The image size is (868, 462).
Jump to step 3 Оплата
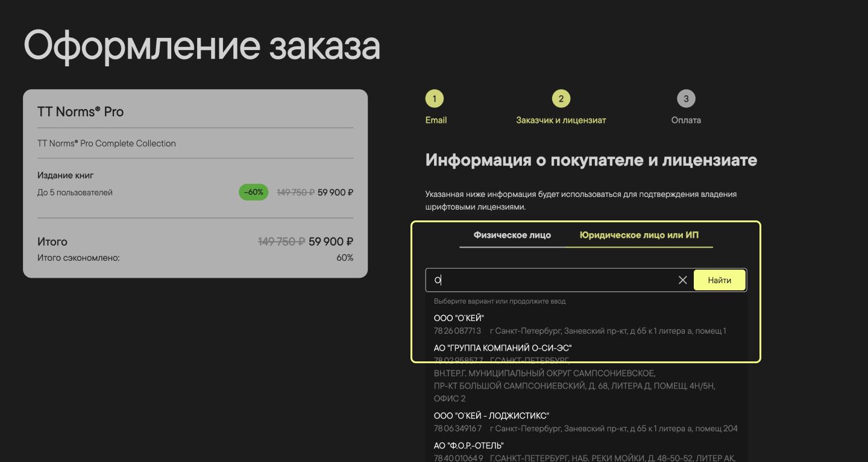pos(686,107)
